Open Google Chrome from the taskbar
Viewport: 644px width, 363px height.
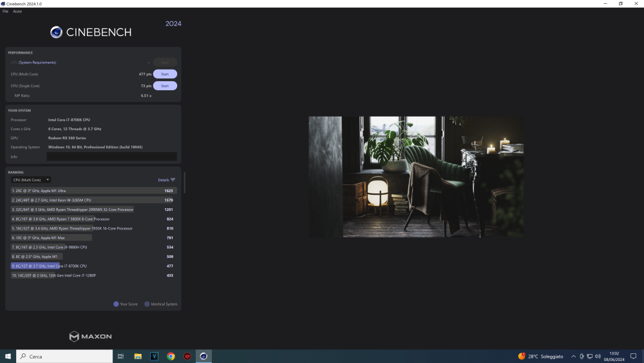click(171, 357)
